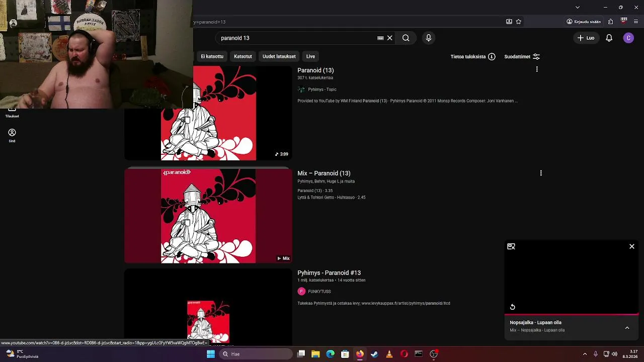Switch to Steam in the taskbar
Viewport: 644px width, 362px height.
[374, 354]
